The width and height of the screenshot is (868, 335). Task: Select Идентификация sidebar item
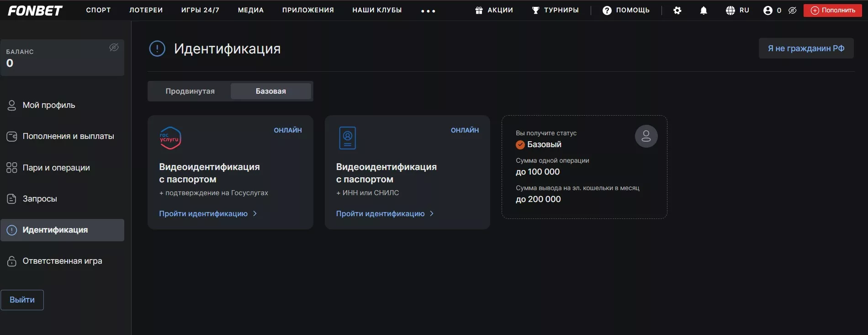point(62,230)
